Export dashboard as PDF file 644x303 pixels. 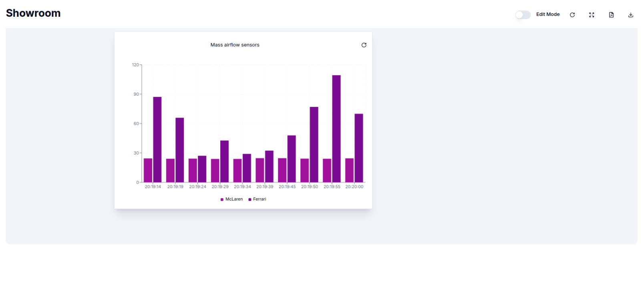(x=611, y=15)
